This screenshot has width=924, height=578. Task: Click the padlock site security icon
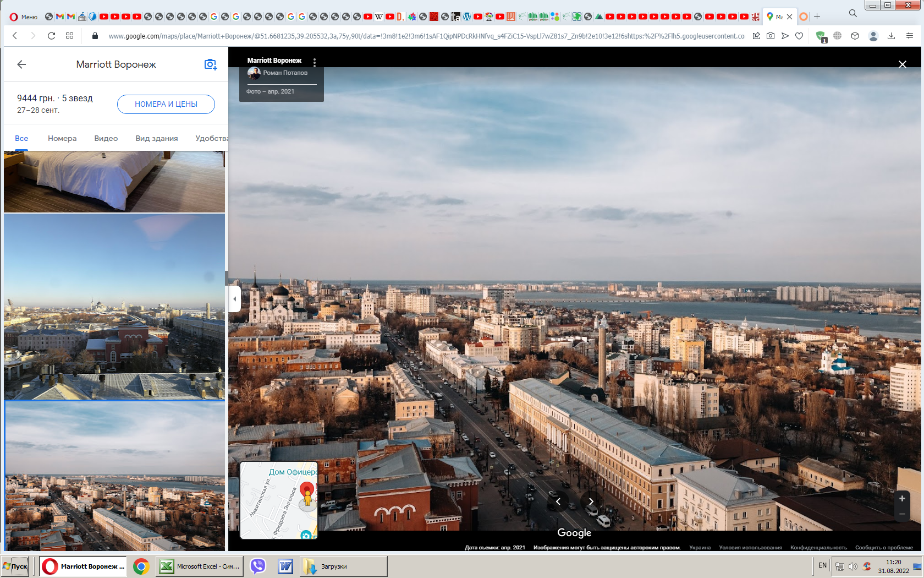95,36
